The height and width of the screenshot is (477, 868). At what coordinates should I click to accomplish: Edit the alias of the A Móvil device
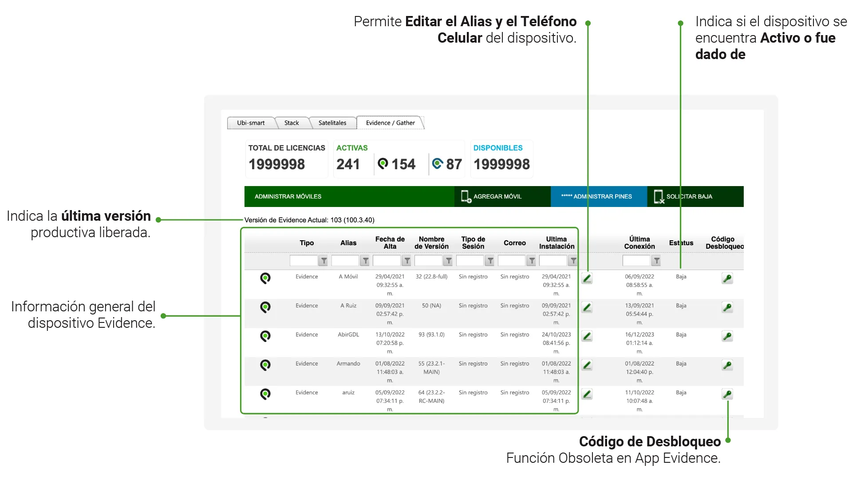[x=587, y=278]
